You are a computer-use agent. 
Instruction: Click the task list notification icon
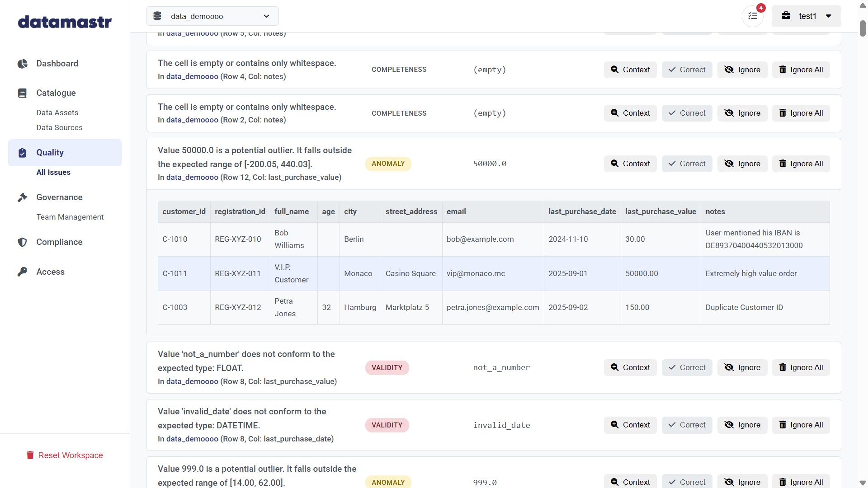[752, 16]
